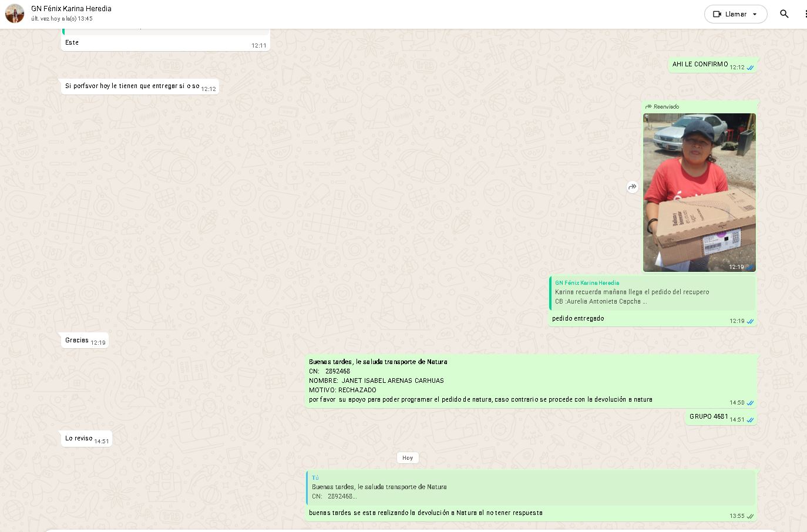Click the last seen status text
807x532 pixels.
pyautogui.click(x=62, y=19)
